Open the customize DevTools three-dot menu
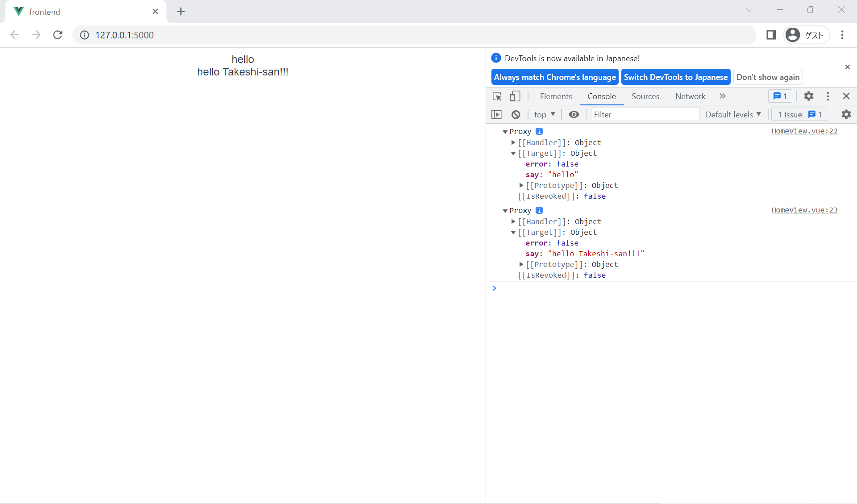Screen dimensions: 857x504 tap(828, 96)
